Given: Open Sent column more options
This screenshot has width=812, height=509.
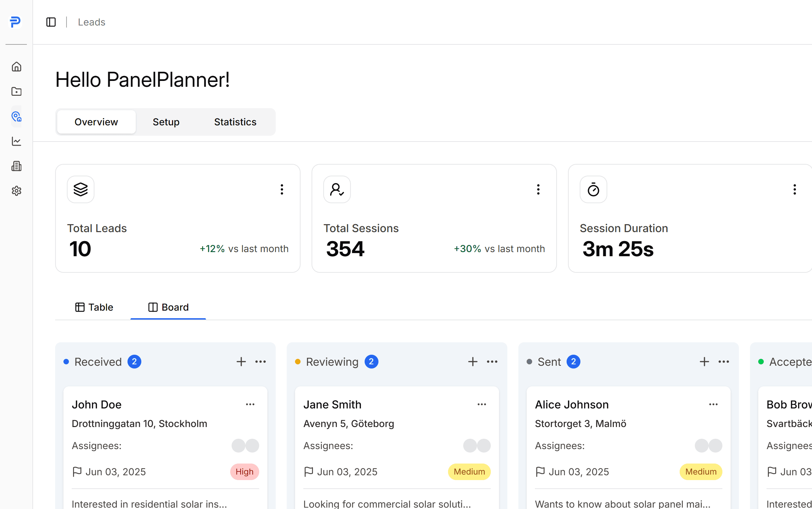Looking at the screenshot, I should coord(724,362).
